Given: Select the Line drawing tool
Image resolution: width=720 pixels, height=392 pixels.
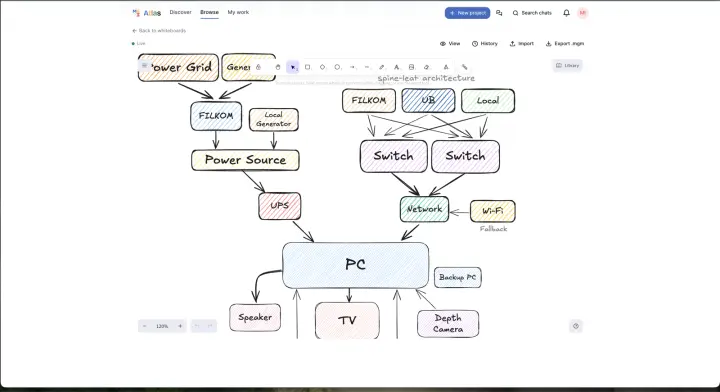Looking at the screenshot, I should point(367,67).
